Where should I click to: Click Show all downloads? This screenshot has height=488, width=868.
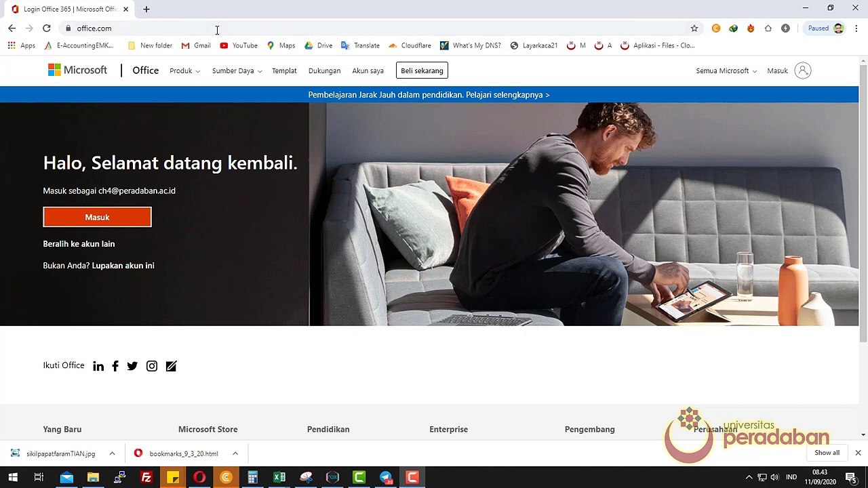point(827,453)
